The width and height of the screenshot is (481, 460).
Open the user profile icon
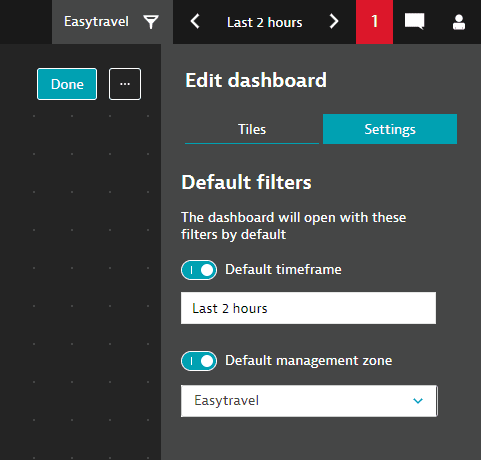point(459,22)
